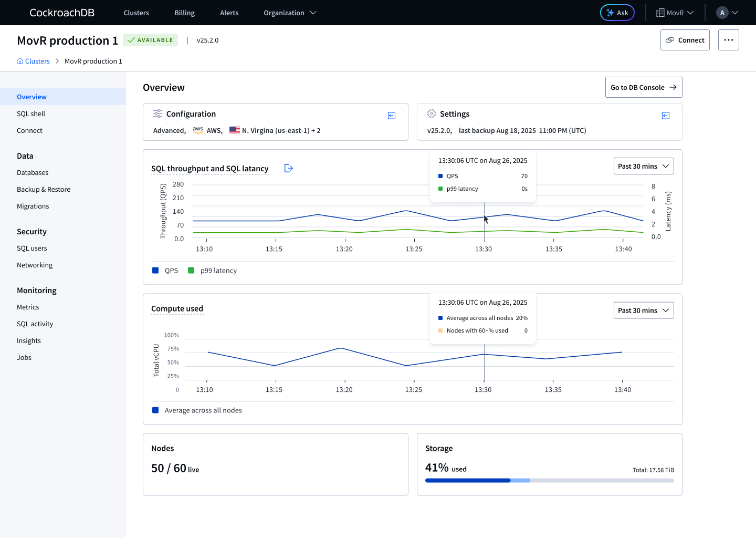Open Jobs in the sidebar
The image size is (756, 538).
pyautogui.click(x=63, y=357)
